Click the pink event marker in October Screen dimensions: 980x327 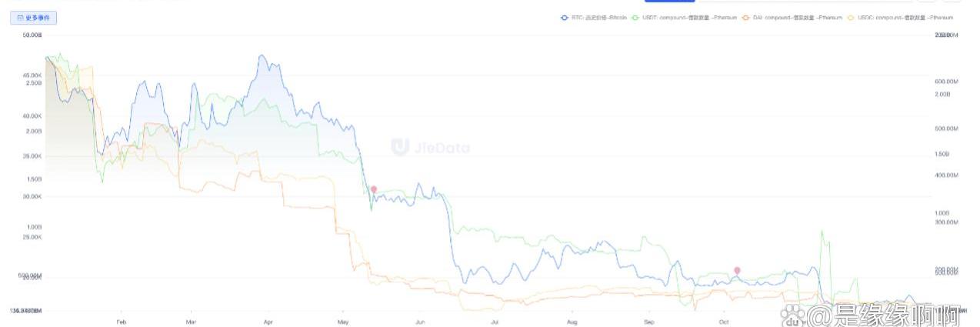point(737,270)
